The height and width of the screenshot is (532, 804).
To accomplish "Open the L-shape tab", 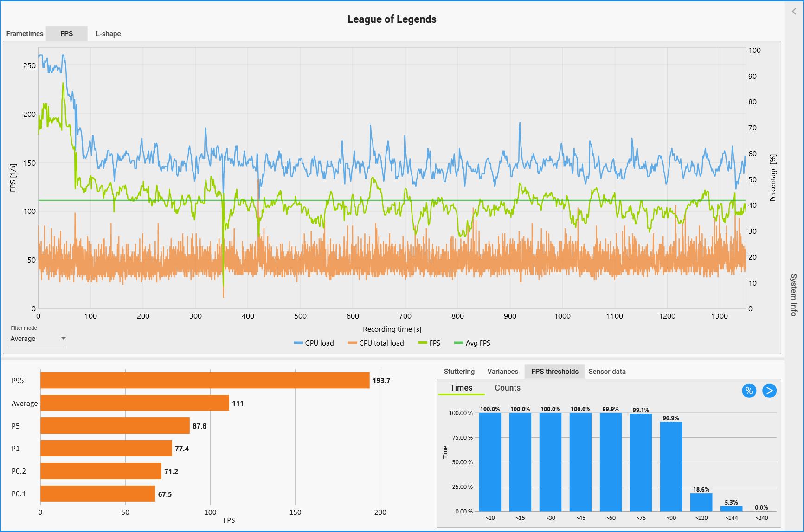I will click(x=108, y=34).
